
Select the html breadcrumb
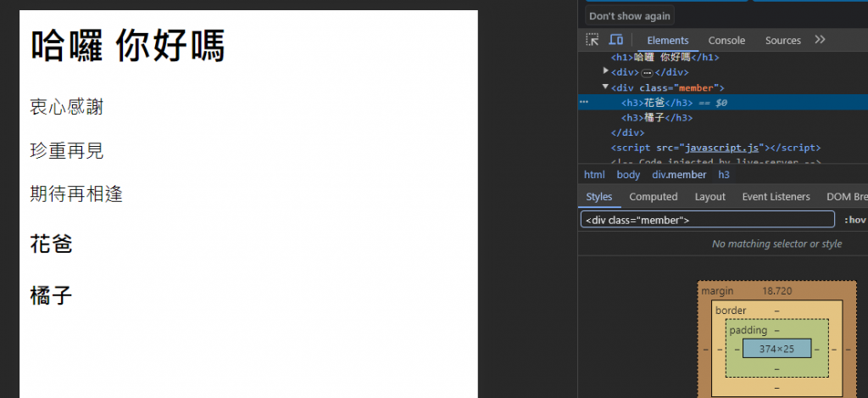pos(594,175)
